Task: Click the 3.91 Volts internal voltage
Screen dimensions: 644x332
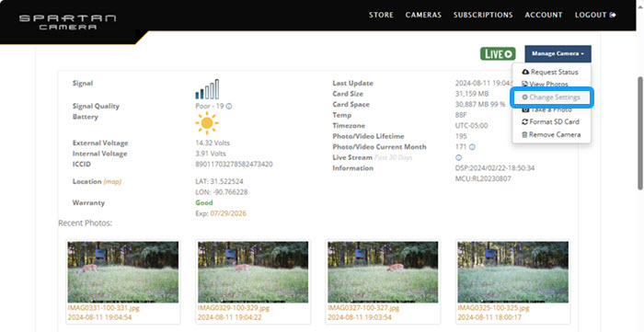Action: 211,154
